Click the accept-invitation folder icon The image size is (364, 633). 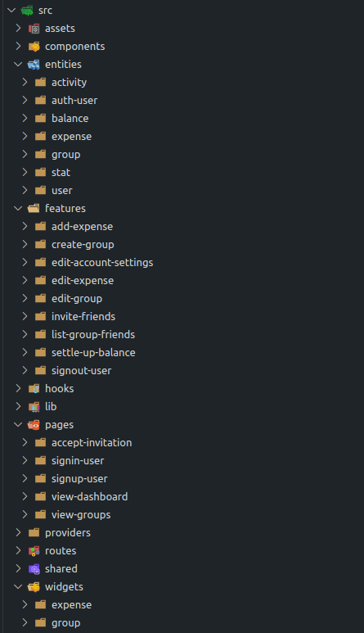tap(40, 443)
